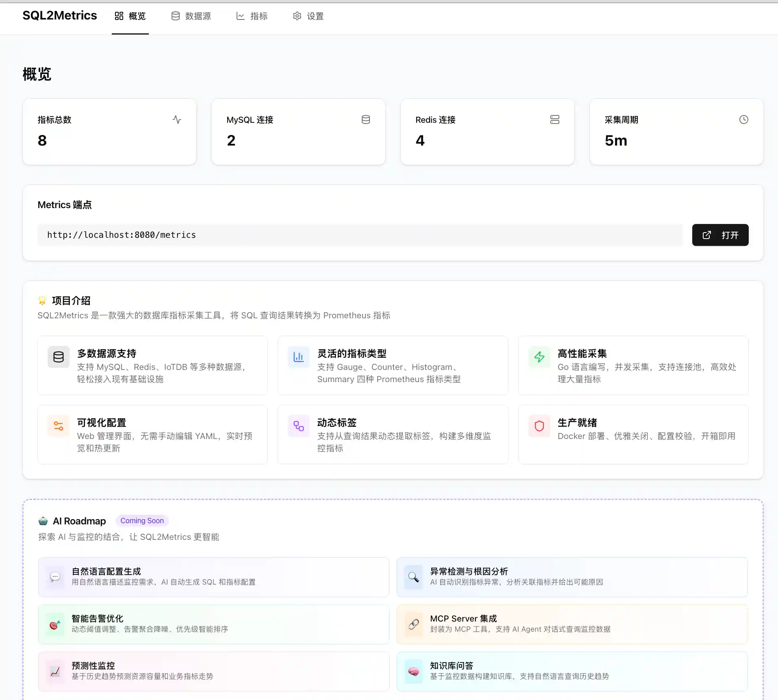This screenshot has height=700, width=778.
Task: Click the database icon beside 多数据源支持
Action: pos(59,357)
